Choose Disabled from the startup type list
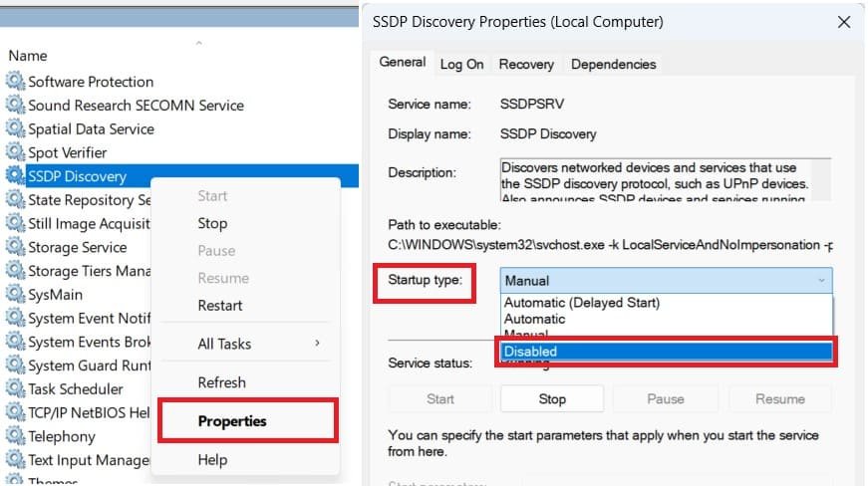868x486 pixels. (666, 352)
